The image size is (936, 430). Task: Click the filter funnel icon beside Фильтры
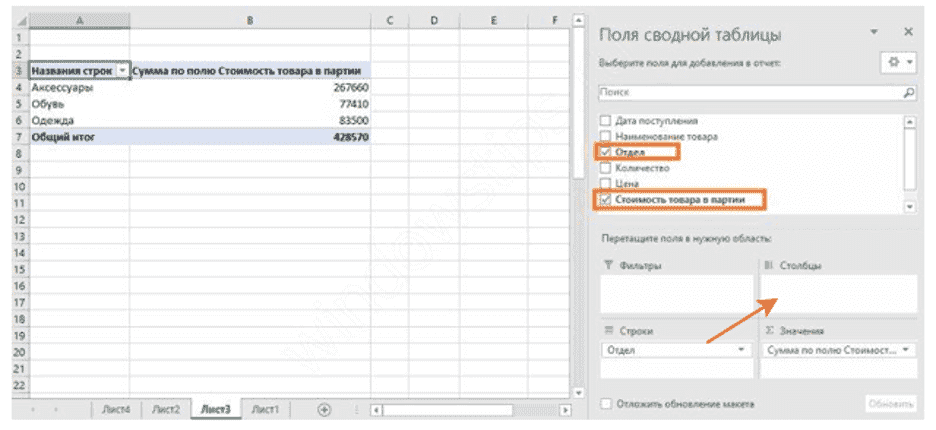click(608, 267)
